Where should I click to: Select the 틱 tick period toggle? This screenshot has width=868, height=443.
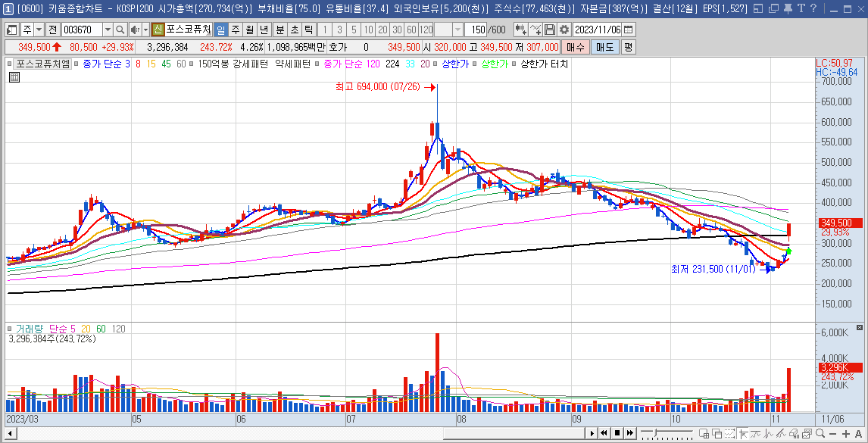pyautogui.click(x=308, y=30)
